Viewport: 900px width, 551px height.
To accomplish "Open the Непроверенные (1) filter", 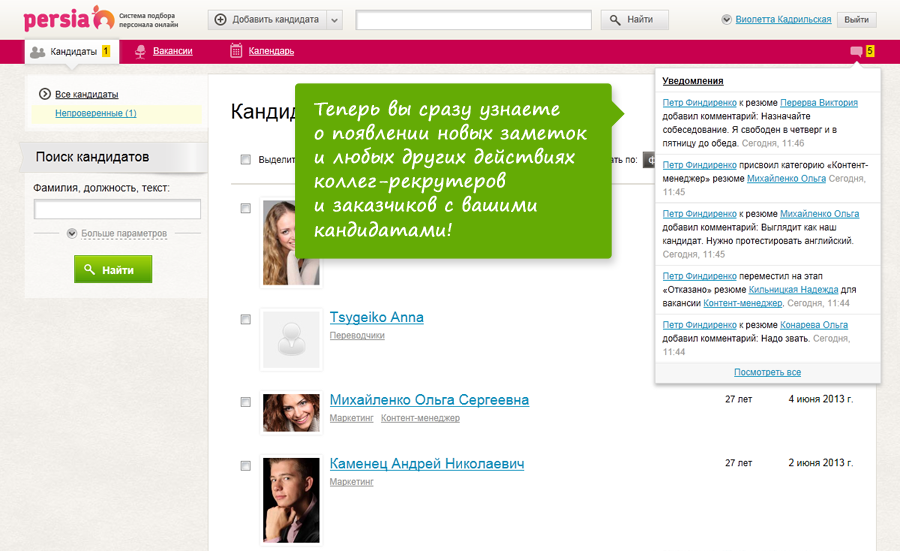I will click(96, 113).
